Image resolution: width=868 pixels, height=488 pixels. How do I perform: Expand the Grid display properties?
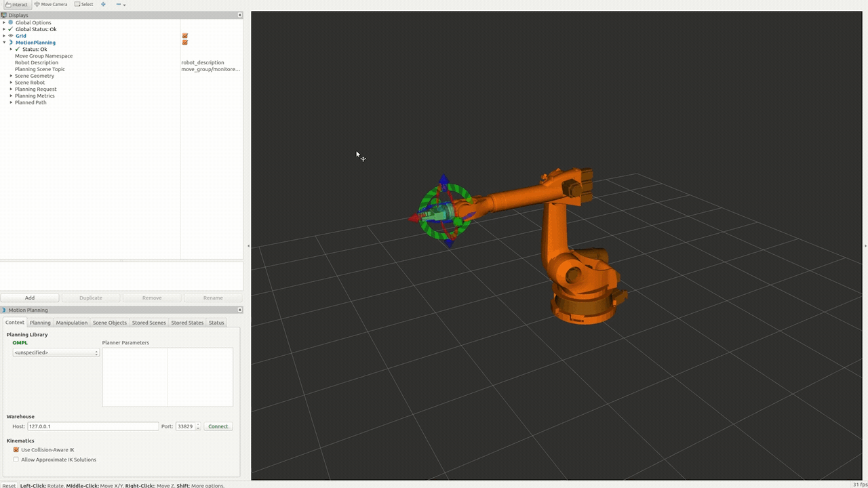click(x=4, y=36)
